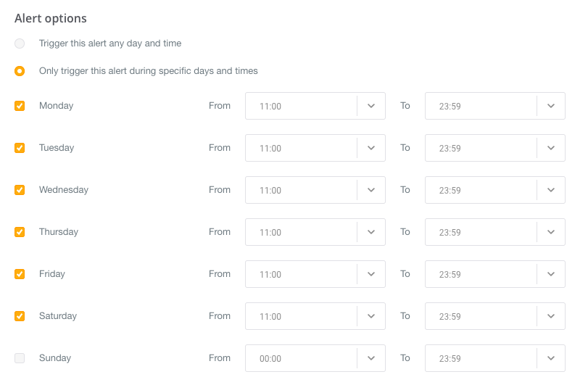
Task: Deselect the Friday checkbox
Action: tap(20, 274)
